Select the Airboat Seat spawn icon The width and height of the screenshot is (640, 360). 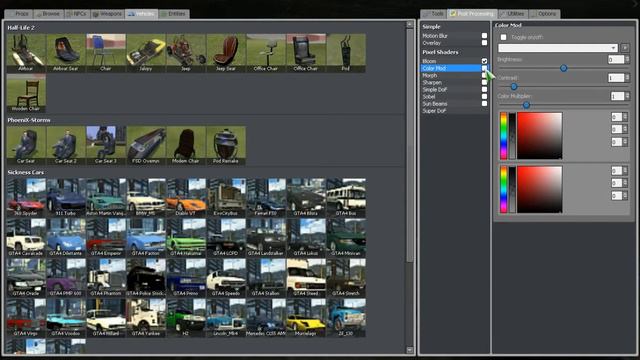pos(66,53)
